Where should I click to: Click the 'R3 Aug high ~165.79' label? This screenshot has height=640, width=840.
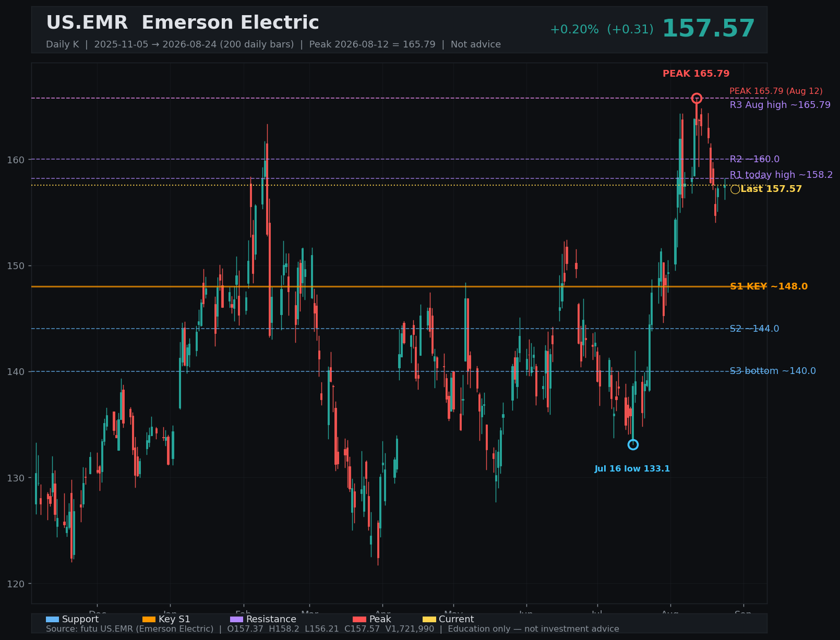pos(780,105)
